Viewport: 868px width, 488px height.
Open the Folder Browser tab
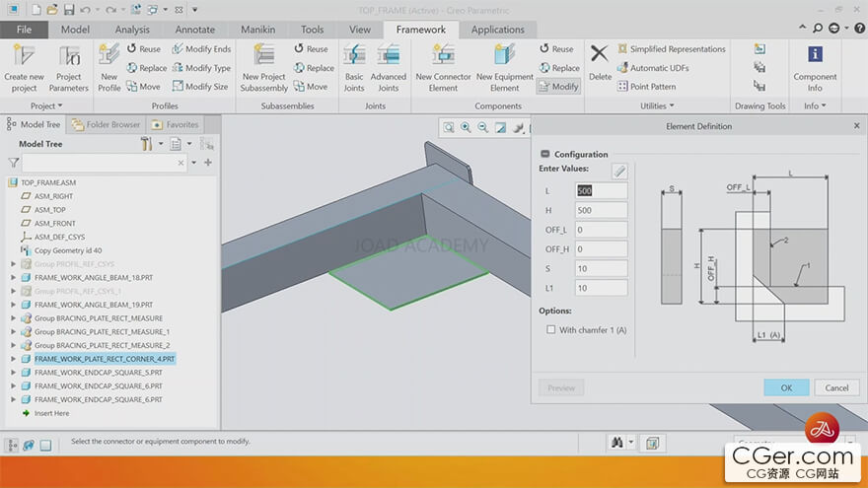[107, 124]
